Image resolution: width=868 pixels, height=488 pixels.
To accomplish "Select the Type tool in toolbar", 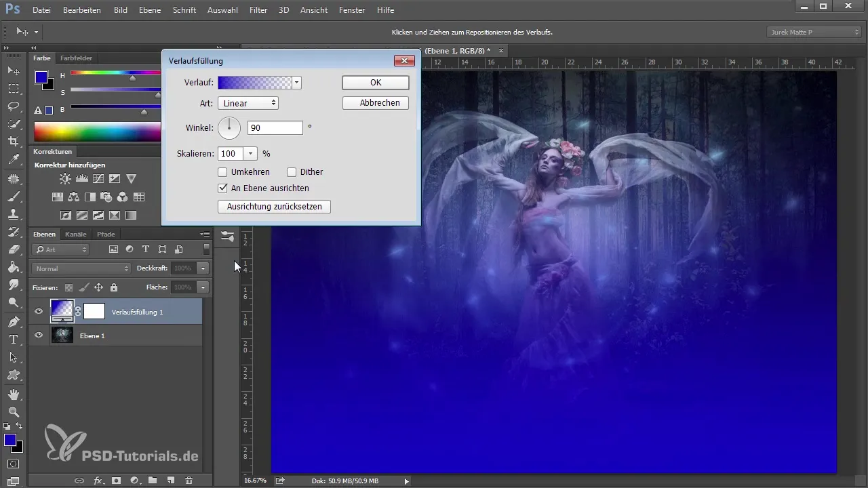I will (x=13, y=339).
